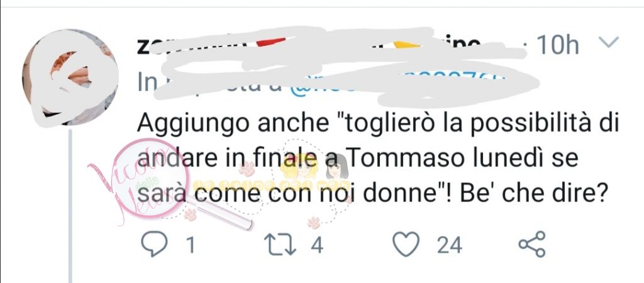
Task: Retweet this tweet using the arrows icon
Action: coord(280,245)
